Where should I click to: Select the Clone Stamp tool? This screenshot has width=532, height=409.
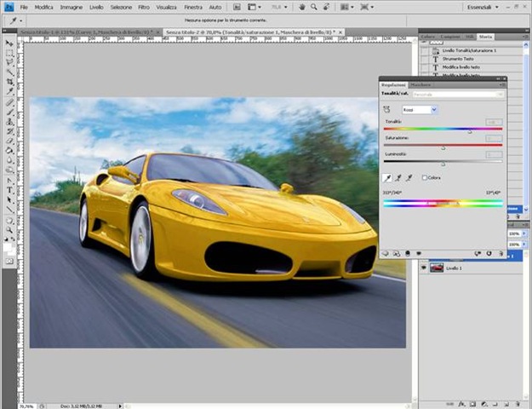point(9,122)
